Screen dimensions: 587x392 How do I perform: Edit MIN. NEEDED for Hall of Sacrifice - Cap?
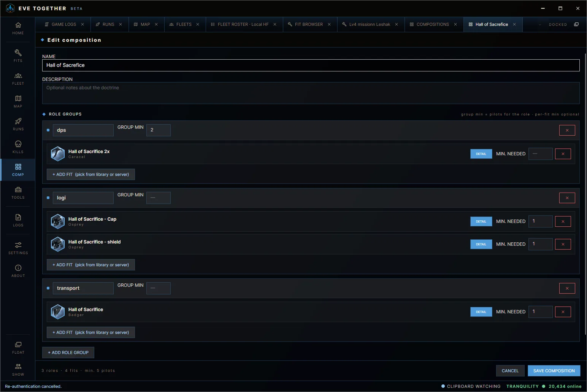point(541,221)
